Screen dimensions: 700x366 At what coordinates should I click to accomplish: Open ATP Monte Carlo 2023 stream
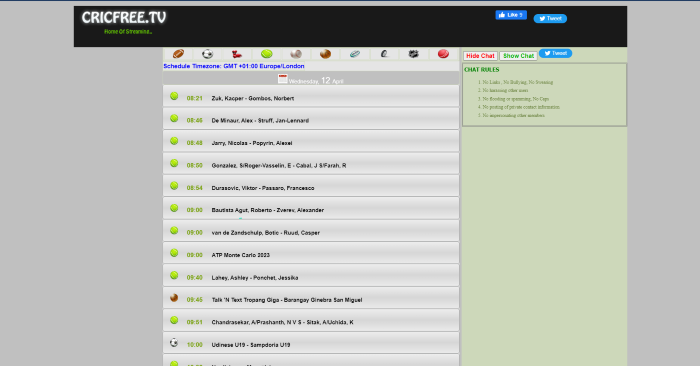point(241,255)
